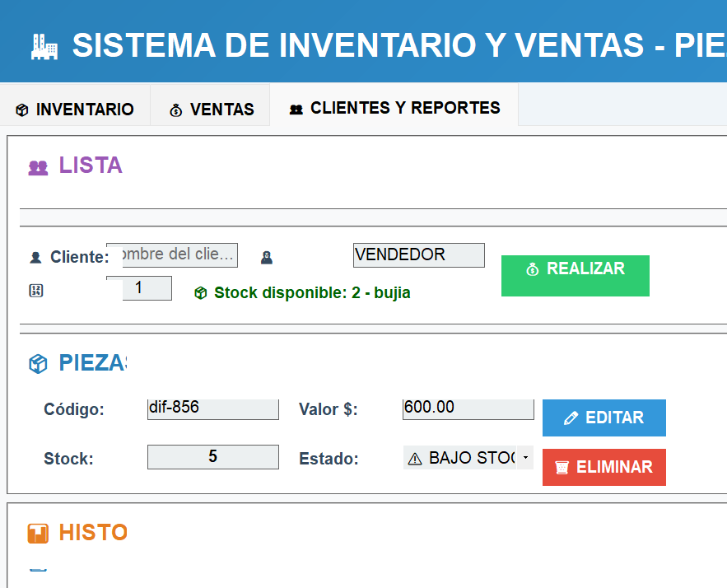
Task: Switch to the VENTAS tab
Action: click(211, 110)
